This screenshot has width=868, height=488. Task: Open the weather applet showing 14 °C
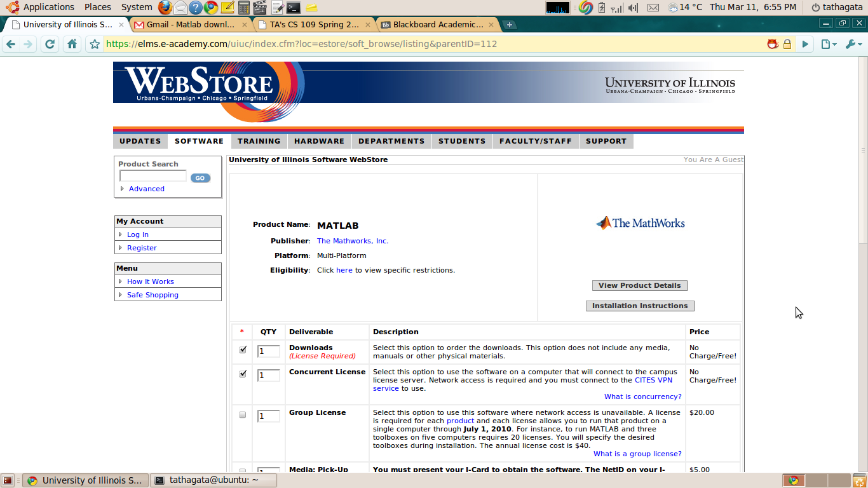685,8
